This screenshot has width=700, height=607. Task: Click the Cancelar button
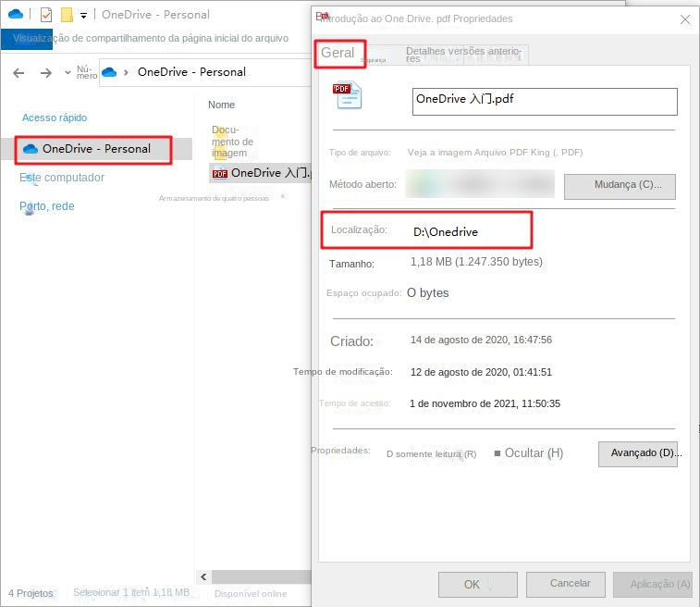click(x=566, y=585)
